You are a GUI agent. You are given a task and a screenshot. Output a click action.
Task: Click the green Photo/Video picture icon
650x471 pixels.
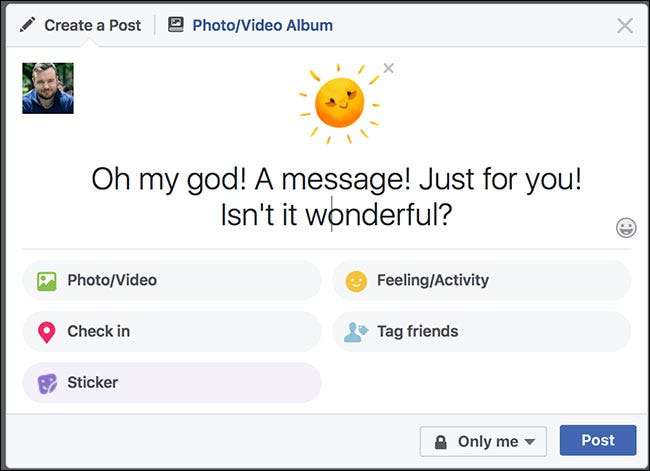tap(46, 281)
